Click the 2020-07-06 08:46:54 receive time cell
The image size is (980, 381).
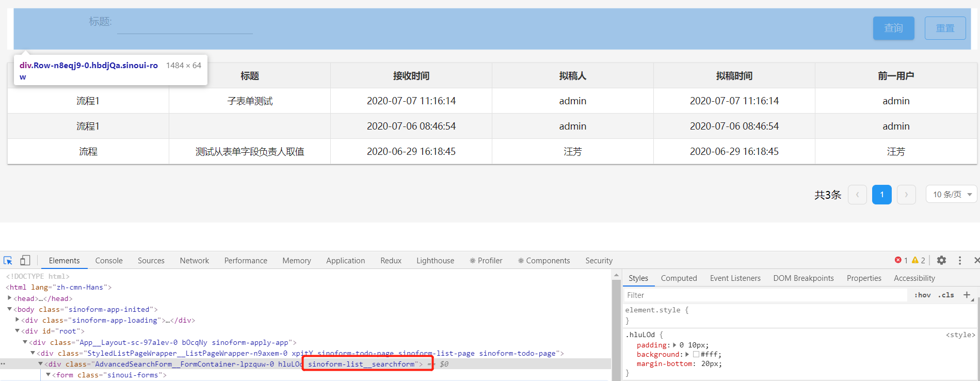click(x=411, y=126)
